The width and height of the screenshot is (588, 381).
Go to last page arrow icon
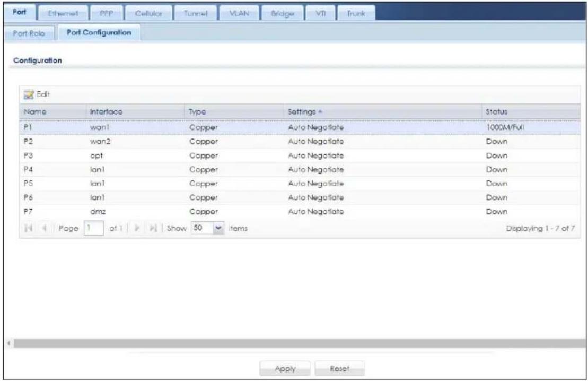pos(153,228)
